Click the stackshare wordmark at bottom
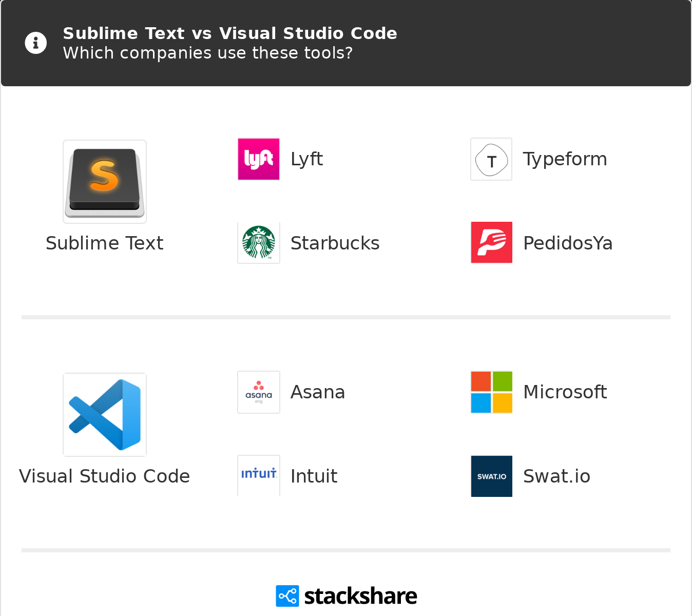 [x=360, y=595]
